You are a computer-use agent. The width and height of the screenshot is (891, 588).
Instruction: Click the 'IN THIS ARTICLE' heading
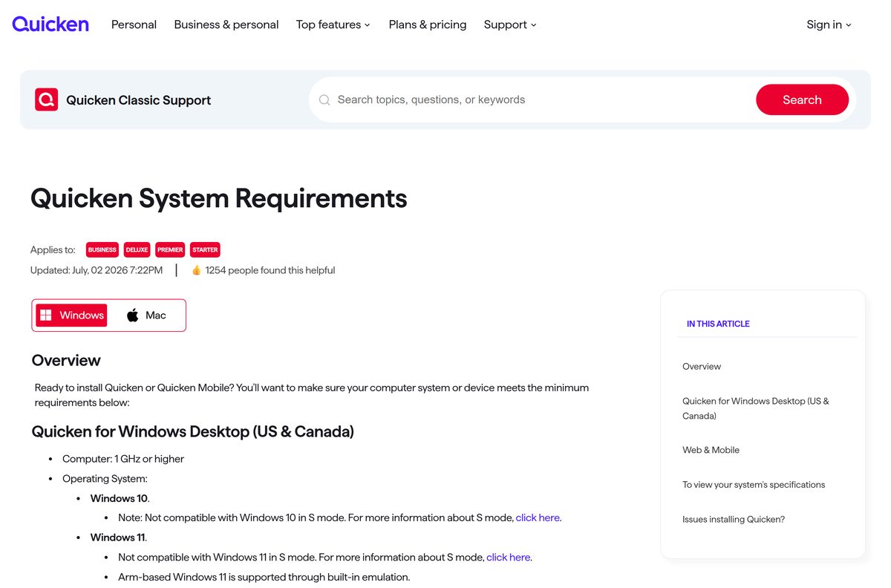point(718,324)
